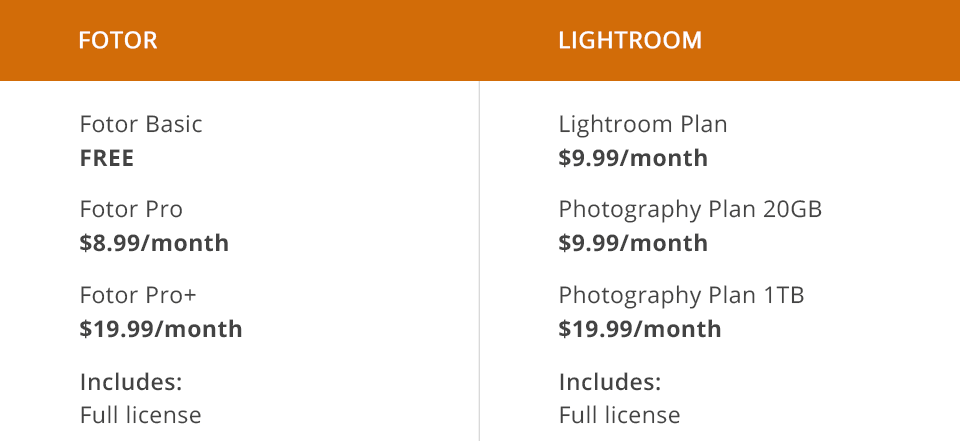
Task: Select the Lightroom Plan name
Action: 643,124
